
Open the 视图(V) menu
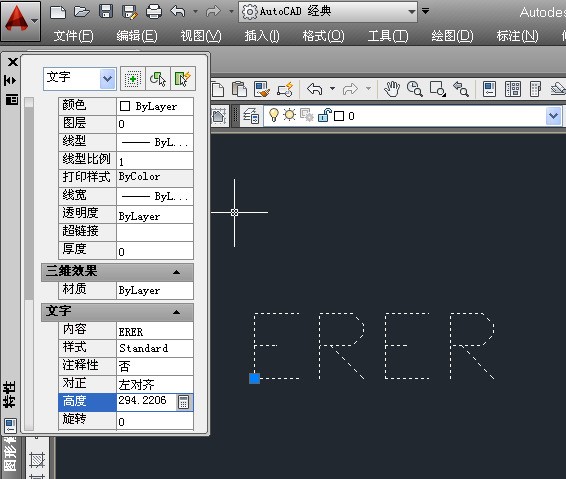click(x=201, y=36)
